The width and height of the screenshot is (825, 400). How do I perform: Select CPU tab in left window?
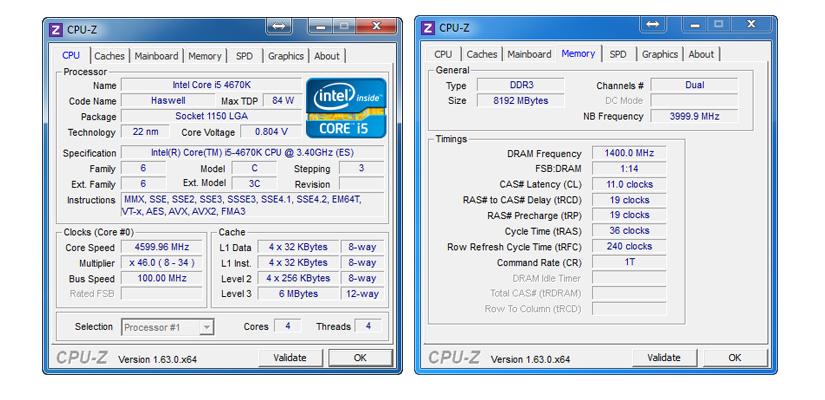pyautogui.click(x=71, y=56)
